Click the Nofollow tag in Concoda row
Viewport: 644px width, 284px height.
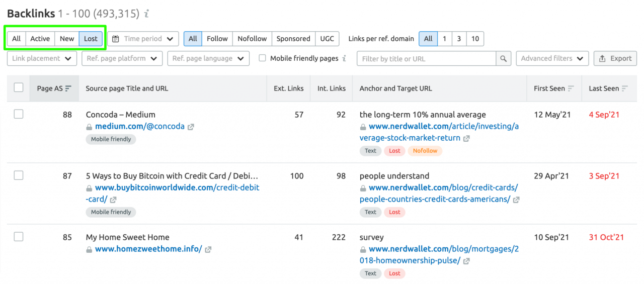click(425, 151)
